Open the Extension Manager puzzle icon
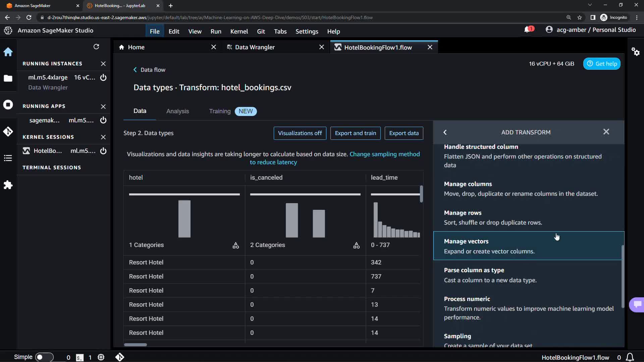This screenshot has height=362, width=644. [x=8, y=185]
